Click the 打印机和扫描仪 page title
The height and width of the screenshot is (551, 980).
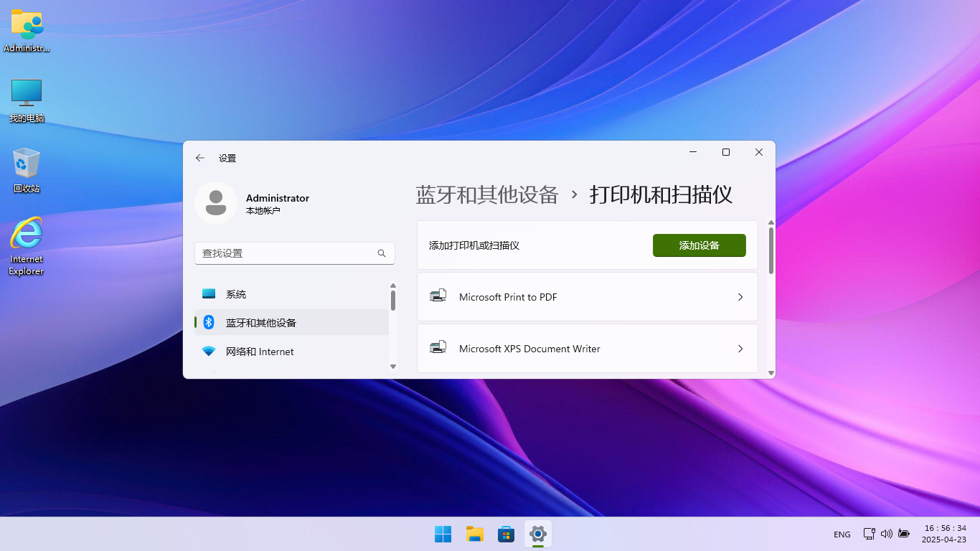tap(661, 194)
